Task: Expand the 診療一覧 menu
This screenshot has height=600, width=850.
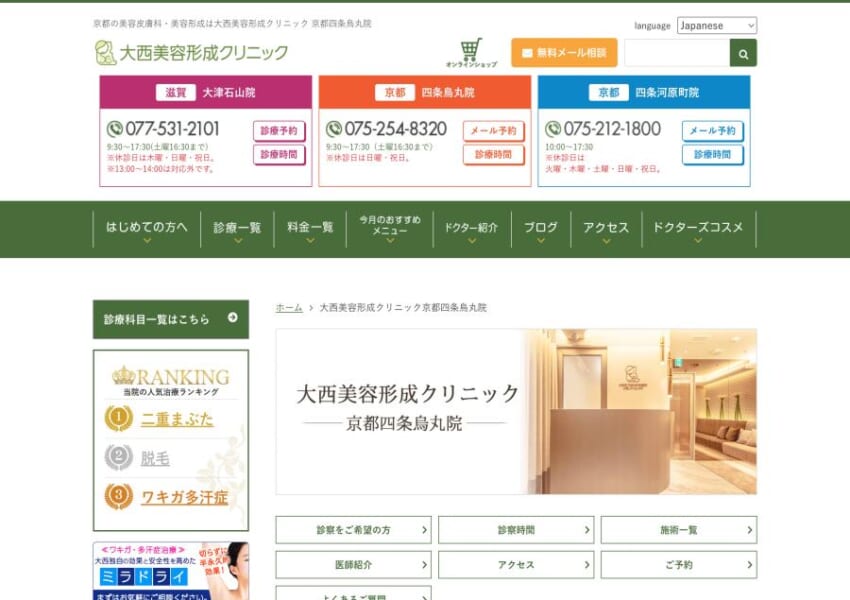Action: tap(237, 229)
